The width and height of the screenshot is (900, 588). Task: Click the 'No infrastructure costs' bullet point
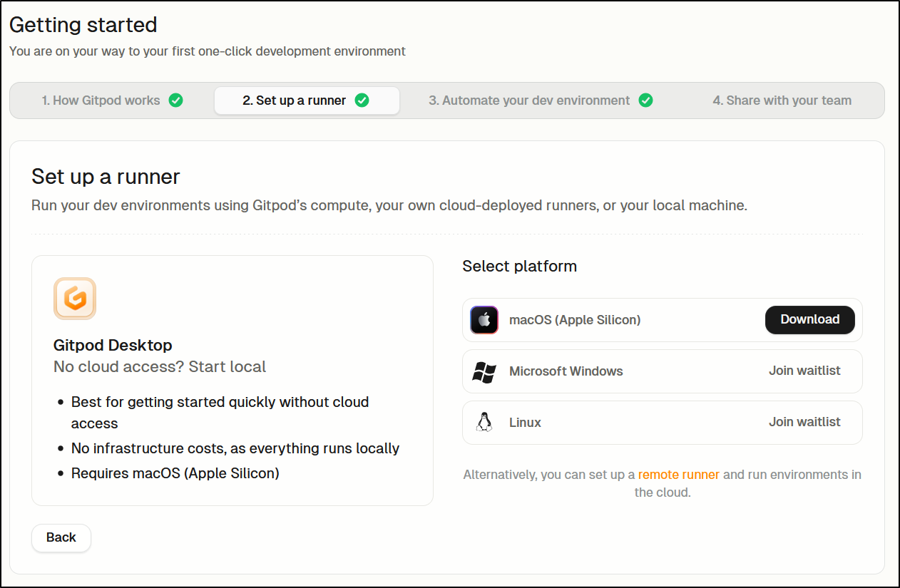click(x=235, y=448)
